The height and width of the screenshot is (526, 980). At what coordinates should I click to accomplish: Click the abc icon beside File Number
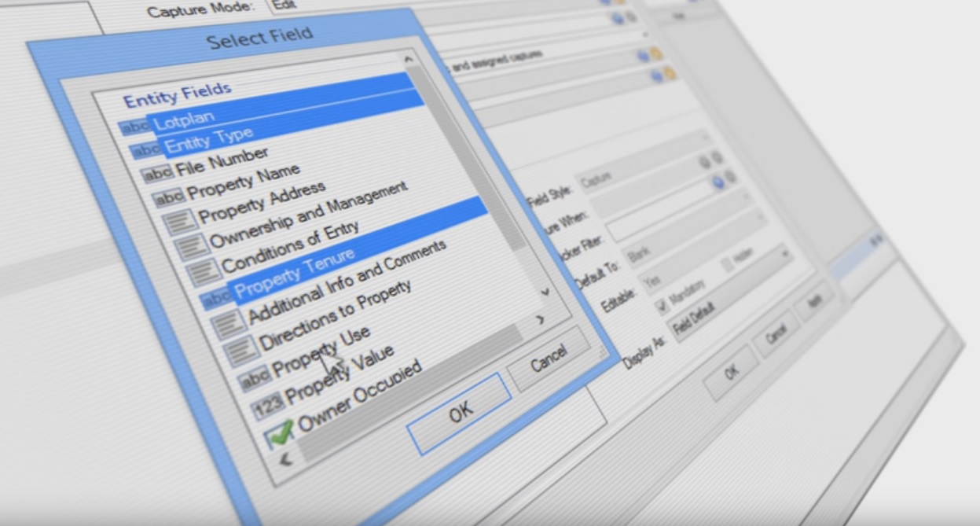(158, 174)
